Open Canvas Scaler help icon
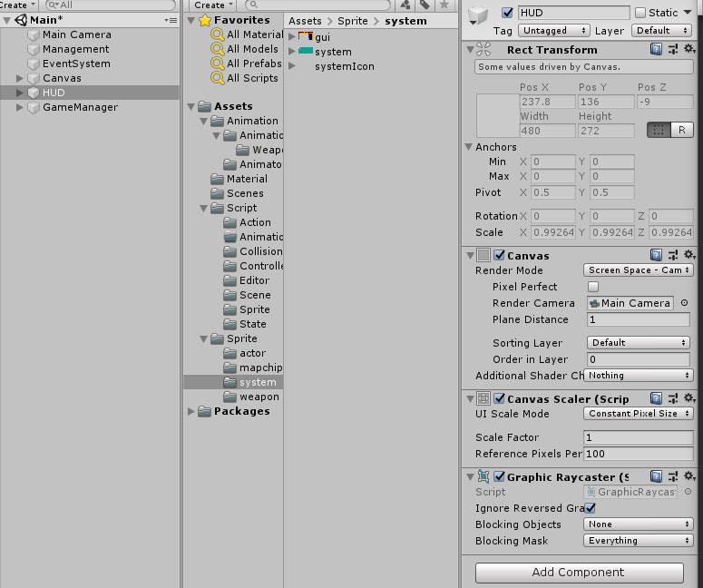This screenshot has height=588, width=703. click(x=656, y=398)
